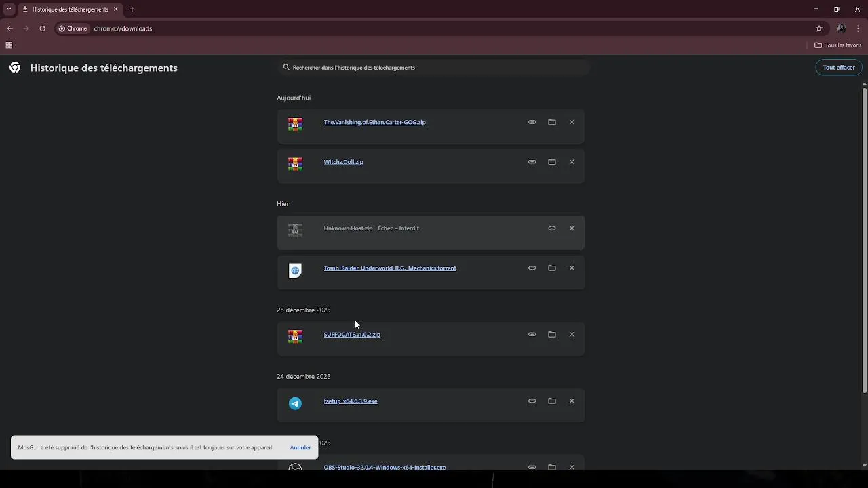This screenshot has width=868, height=488.
Task: Show The.Vanishing.of.Ethan.Carter-GOG.zip in its folder
Action: 552,122
